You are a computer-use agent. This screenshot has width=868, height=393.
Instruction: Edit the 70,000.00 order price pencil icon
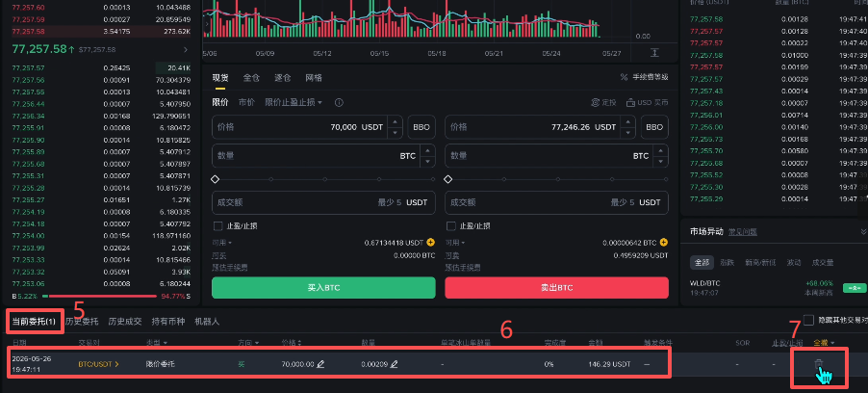click(320, 365)
